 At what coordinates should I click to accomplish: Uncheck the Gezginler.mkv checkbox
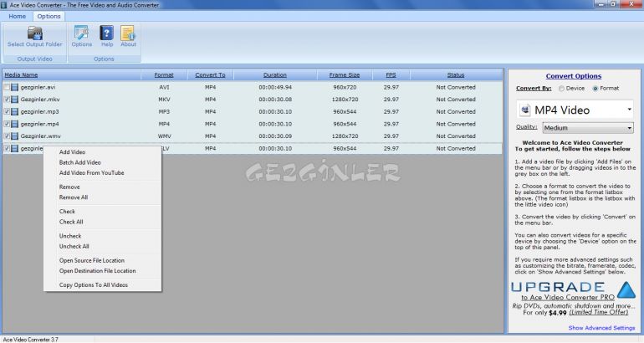pyautogui.click(x=7, y=100)
